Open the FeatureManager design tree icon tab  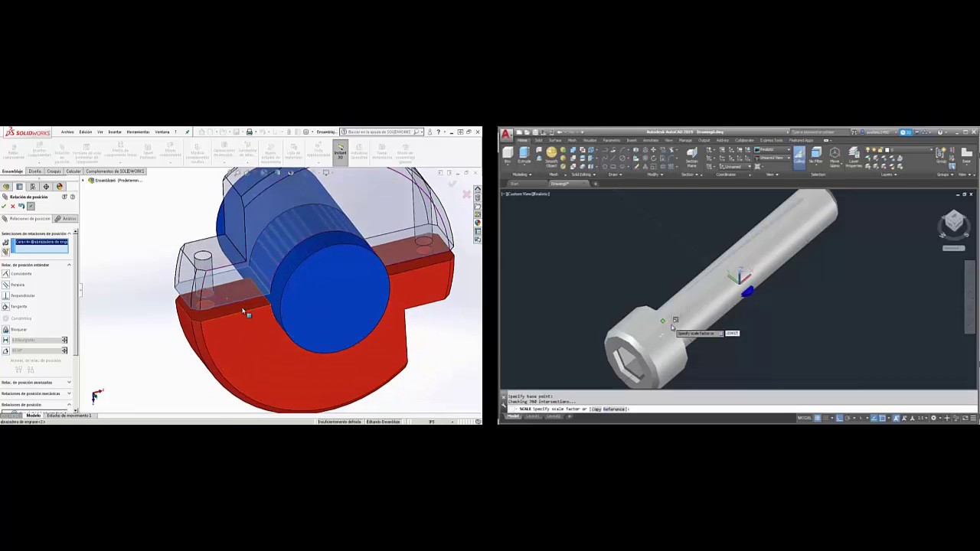(x=6, y=187)
